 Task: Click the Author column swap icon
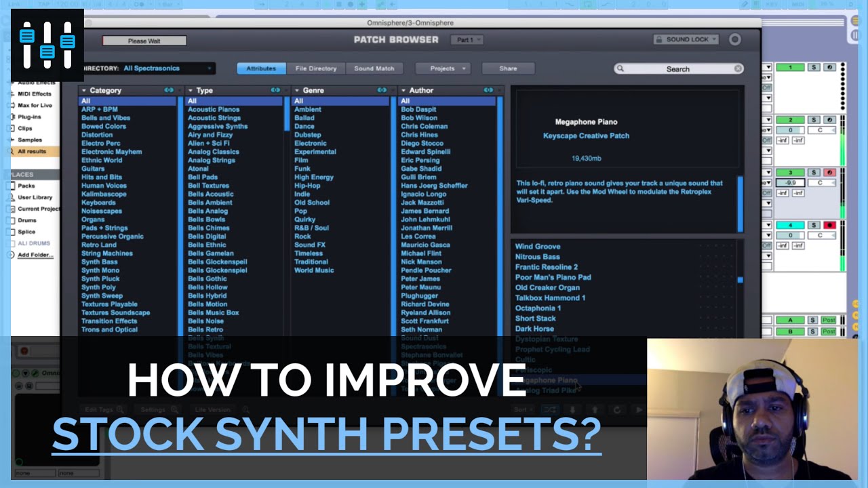[488, 90]
